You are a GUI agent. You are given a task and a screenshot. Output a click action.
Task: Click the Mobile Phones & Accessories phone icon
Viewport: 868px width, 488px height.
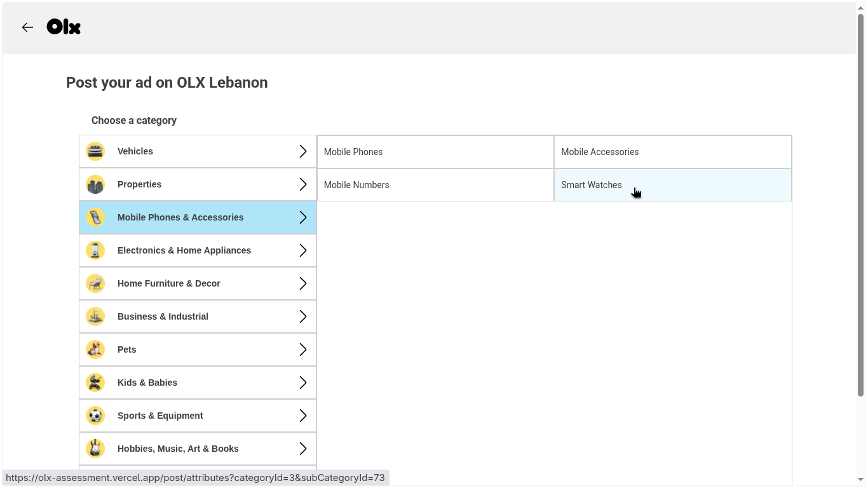click(x=95, y=217)
